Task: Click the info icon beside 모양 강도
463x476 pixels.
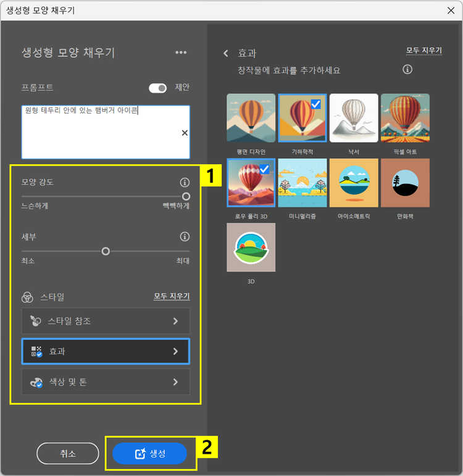Action: (x=185, y=183)
